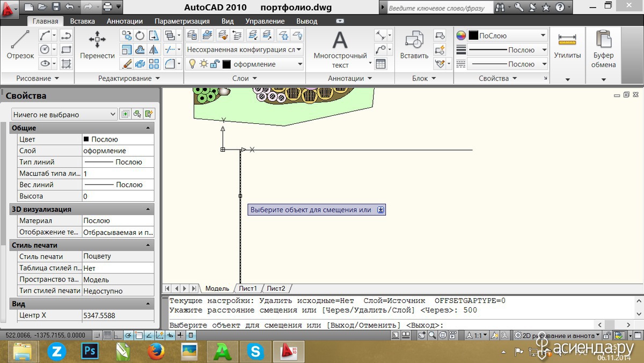Image resolution: width=644 pixels, height=363 pixels.
Task: Switch to the Аннотации ribbon tab
Action: click(x=125, y=21)
